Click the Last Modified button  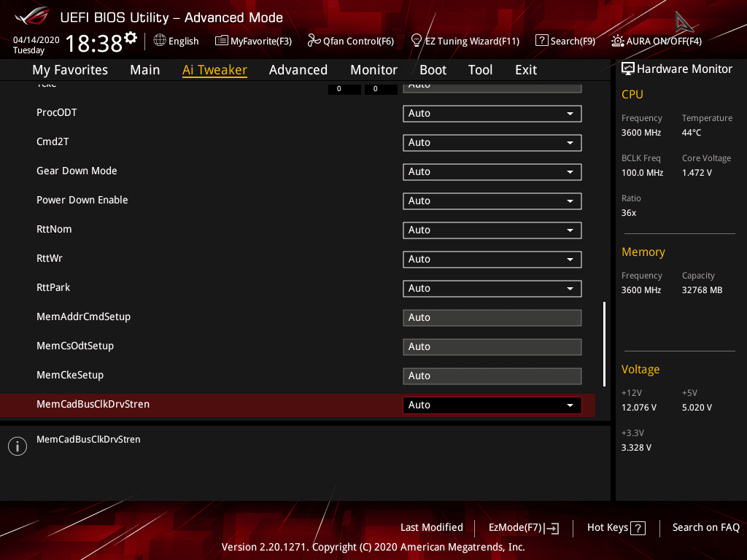(432, 527)
